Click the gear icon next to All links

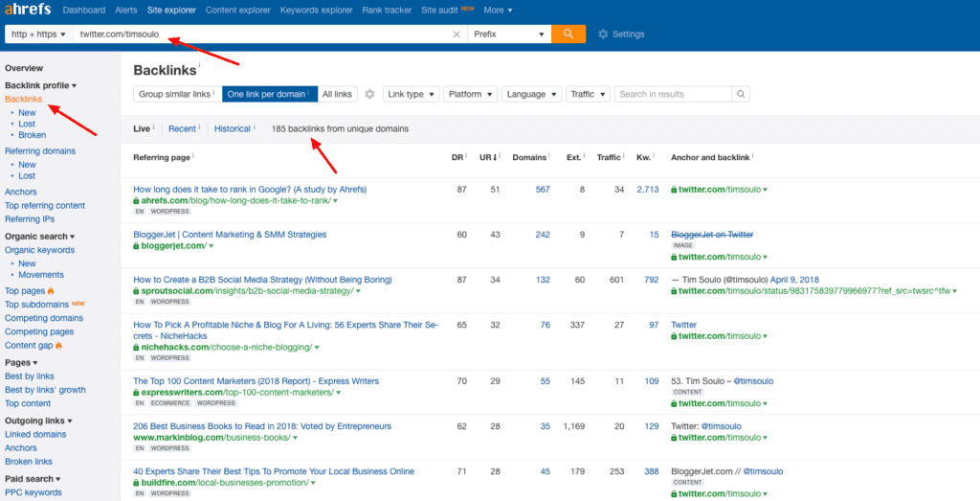click(369, 95)
